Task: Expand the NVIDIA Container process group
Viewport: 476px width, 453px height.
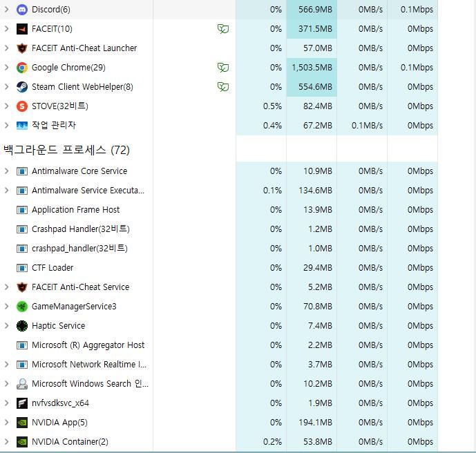Action: (7, 442)
